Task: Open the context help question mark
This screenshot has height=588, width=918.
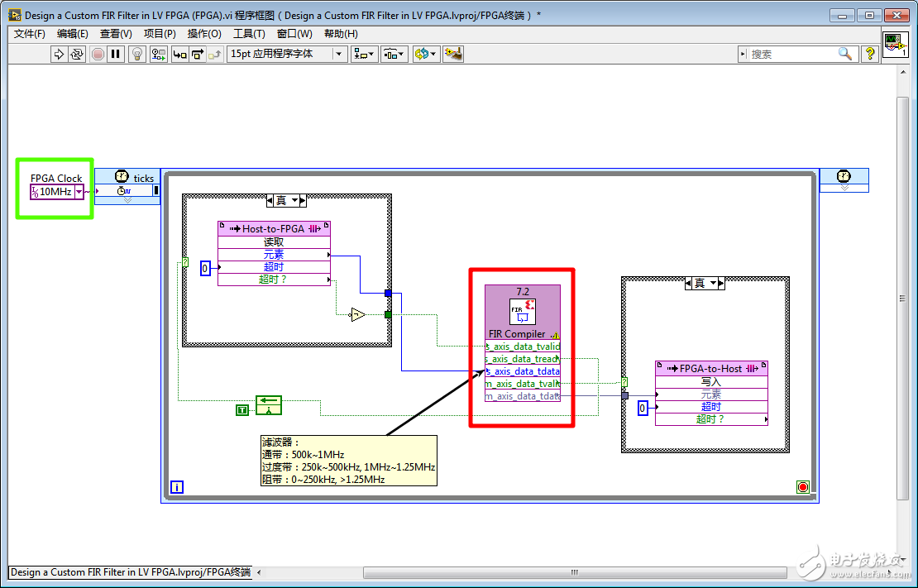Action: coord(869,54)
